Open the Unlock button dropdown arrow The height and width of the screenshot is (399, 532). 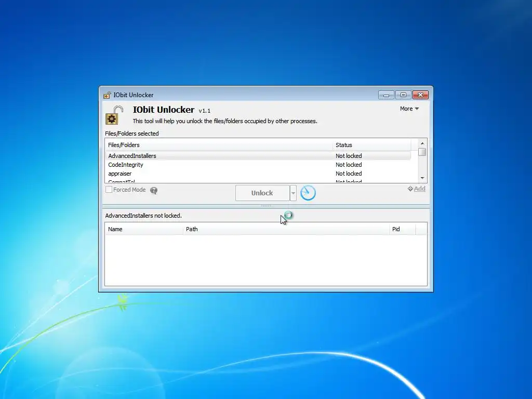(293, 193)
